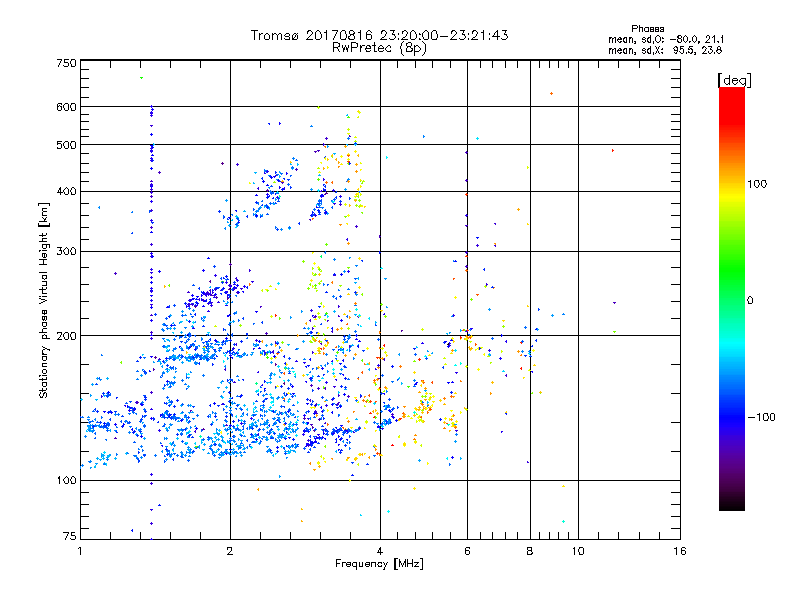Click the y-axis tick label '600'

click(x=66, y=107)
